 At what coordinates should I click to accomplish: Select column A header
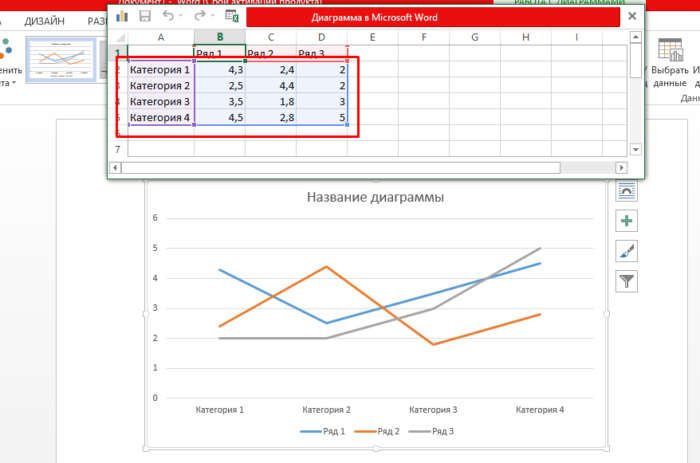[x=161, y=37]
